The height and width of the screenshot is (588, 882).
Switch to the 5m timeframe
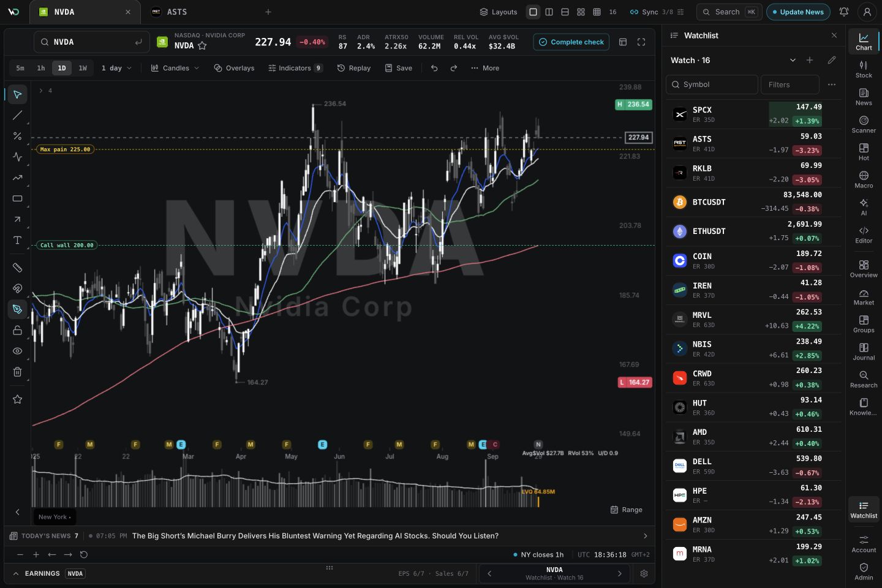tap(20, 68)
